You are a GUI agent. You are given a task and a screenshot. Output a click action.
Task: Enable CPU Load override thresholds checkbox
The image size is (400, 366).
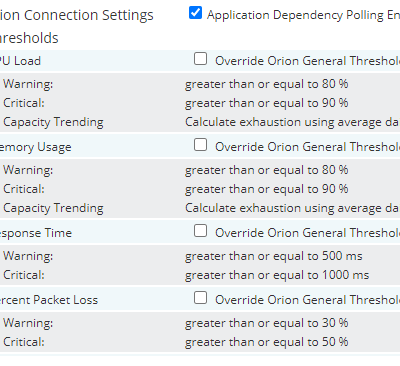tap(200, 59)
